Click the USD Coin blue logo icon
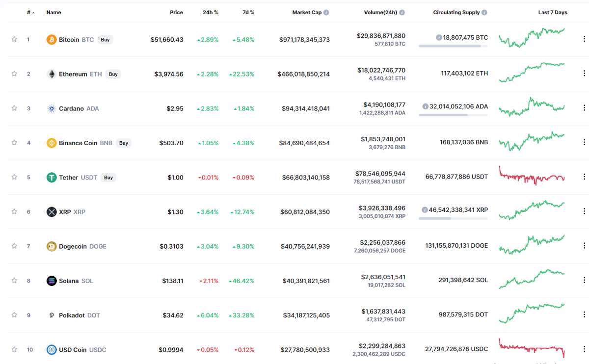Viewport: 589px width, 364px height. click(52, 350)
